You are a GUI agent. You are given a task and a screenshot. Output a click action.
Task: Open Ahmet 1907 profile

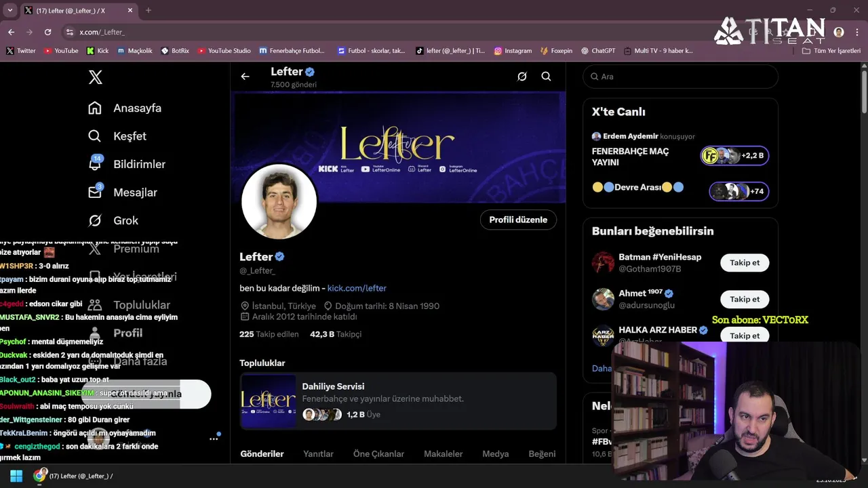pyautogui.click(x=641, y=293)
